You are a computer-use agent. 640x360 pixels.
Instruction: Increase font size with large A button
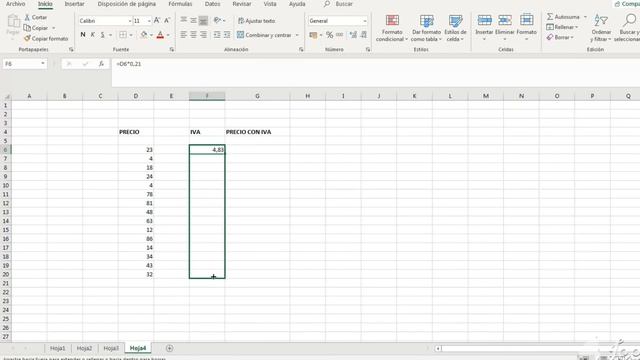pos(157,20)
